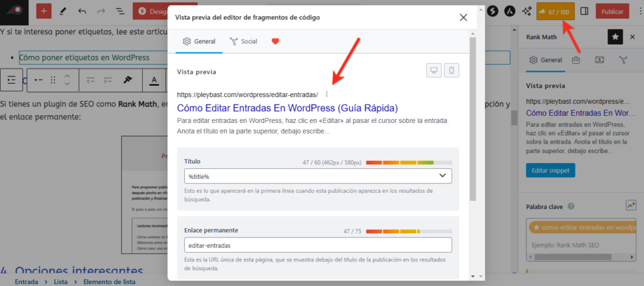Open the text color A icon
This screenshot has width=644, height=286.
click(x=154, y=80)
